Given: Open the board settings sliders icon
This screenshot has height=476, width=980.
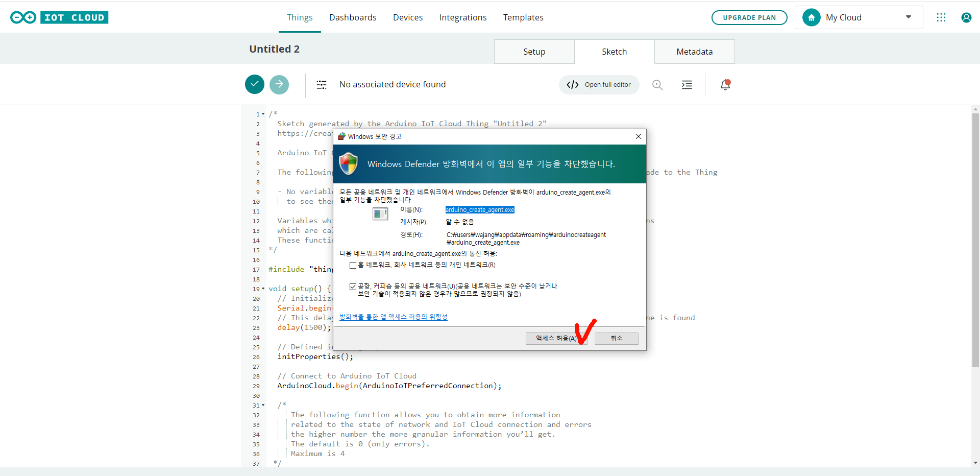Looking at the screenshot, I should pos(322,85).
